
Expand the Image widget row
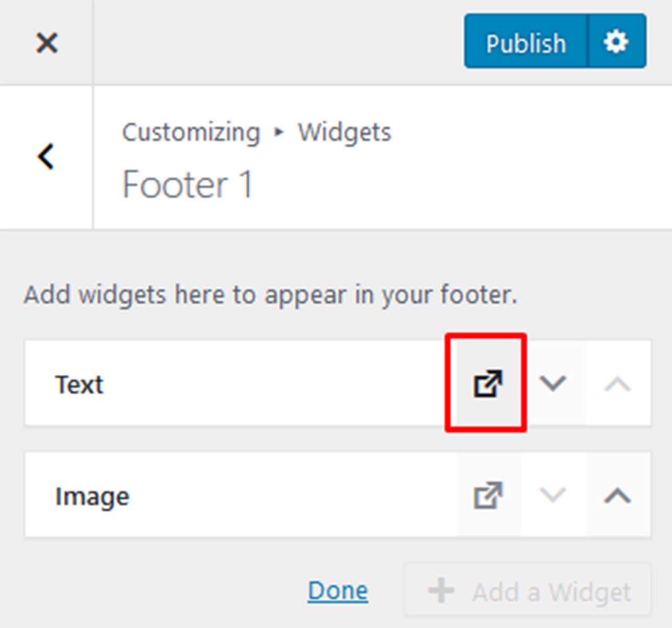tap(241, 495)
